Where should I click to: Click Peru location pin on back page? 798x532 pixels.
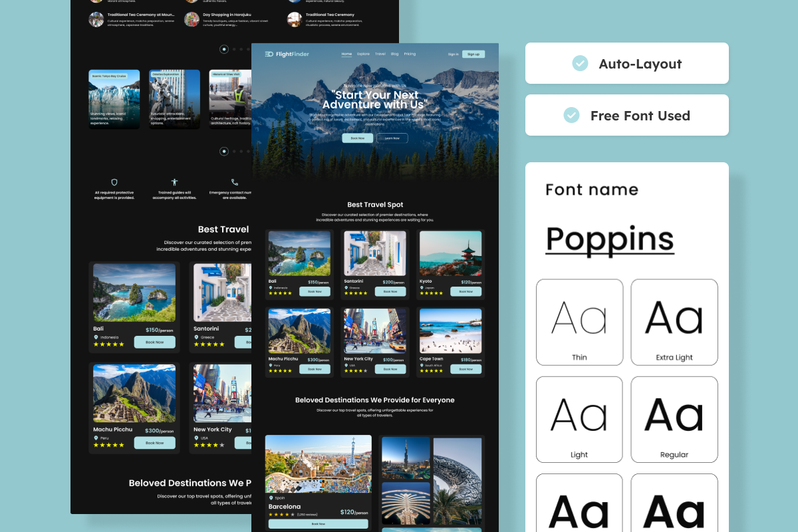(96, 438)
